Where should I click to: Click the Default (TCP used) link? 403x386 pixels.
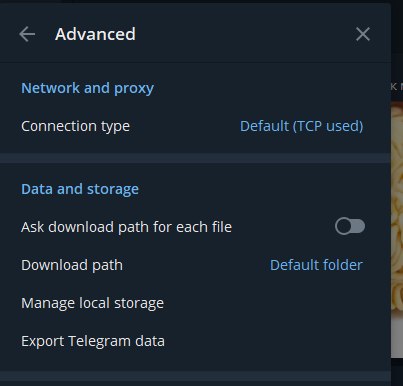(301, 126)
